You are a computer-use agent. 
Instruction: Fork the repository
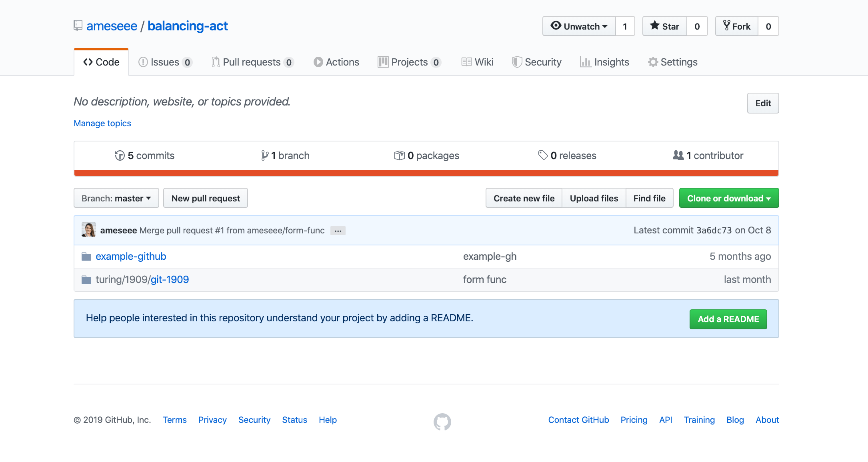[736, 26]
